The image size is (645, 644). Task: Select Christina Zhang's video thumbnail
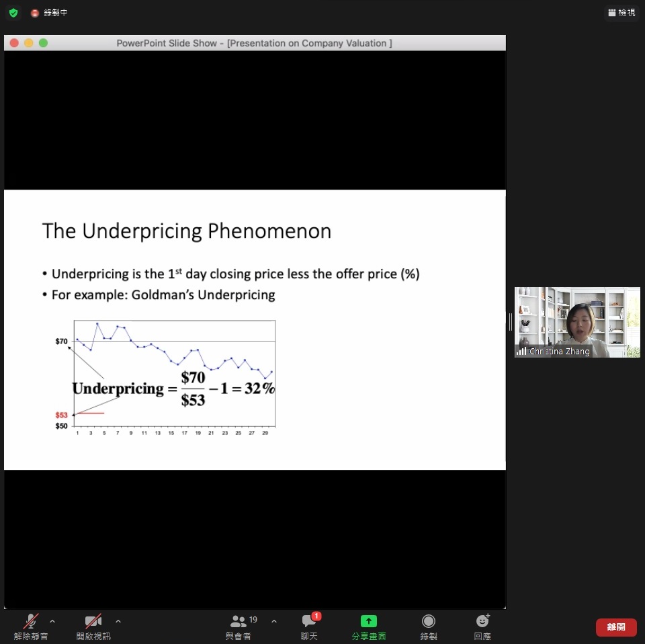[576, 321]
